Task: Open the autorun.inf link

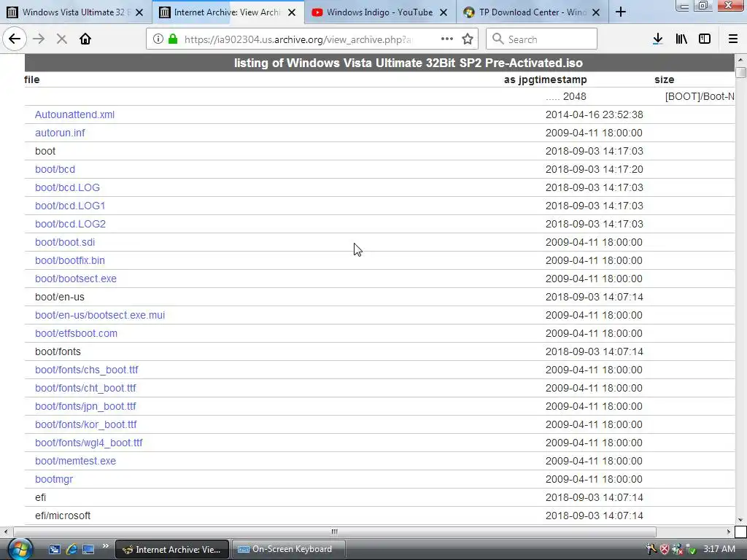Action: (60, 133)
